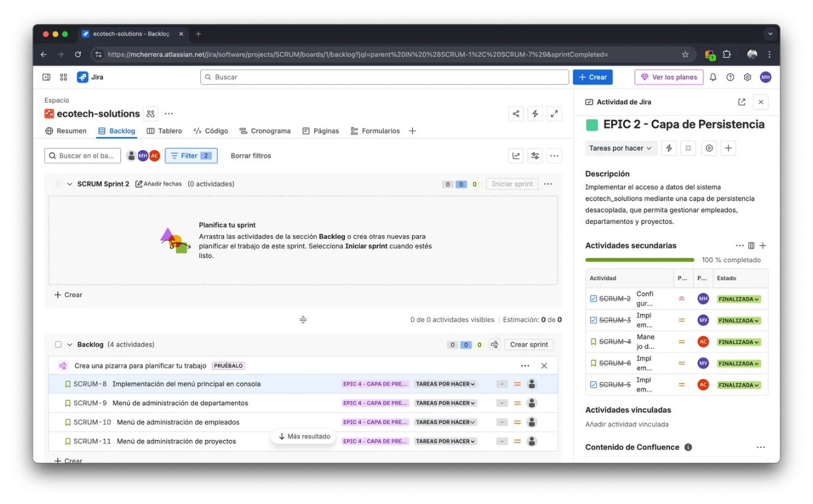Image resolution: width=813 pixels, height=504 pixels.
Task: Open SCRUM-8 status dropdown 'Tareas por hacer'
Action: [x=445, y=384]
